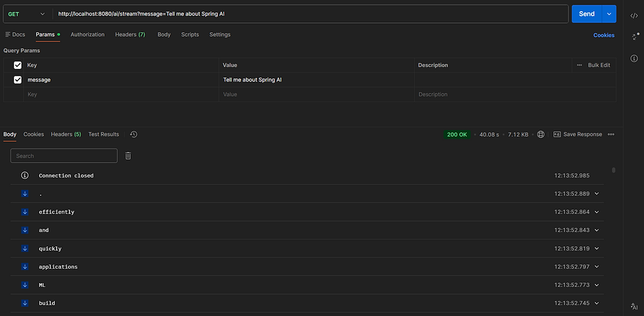Click the 'message' key cell

(121, 80)
